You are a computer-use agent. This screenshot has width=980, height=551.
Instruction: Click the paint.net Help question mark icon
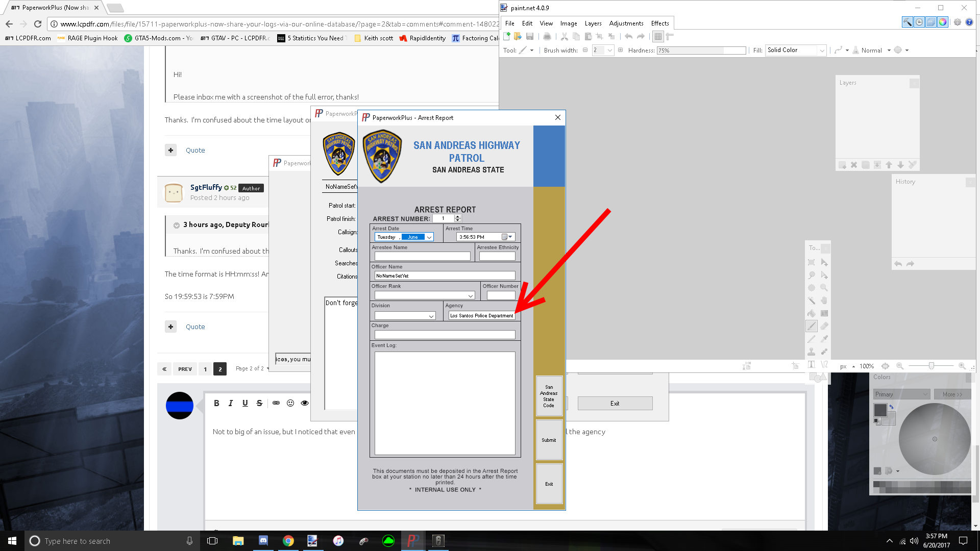[x=969, y=22]
